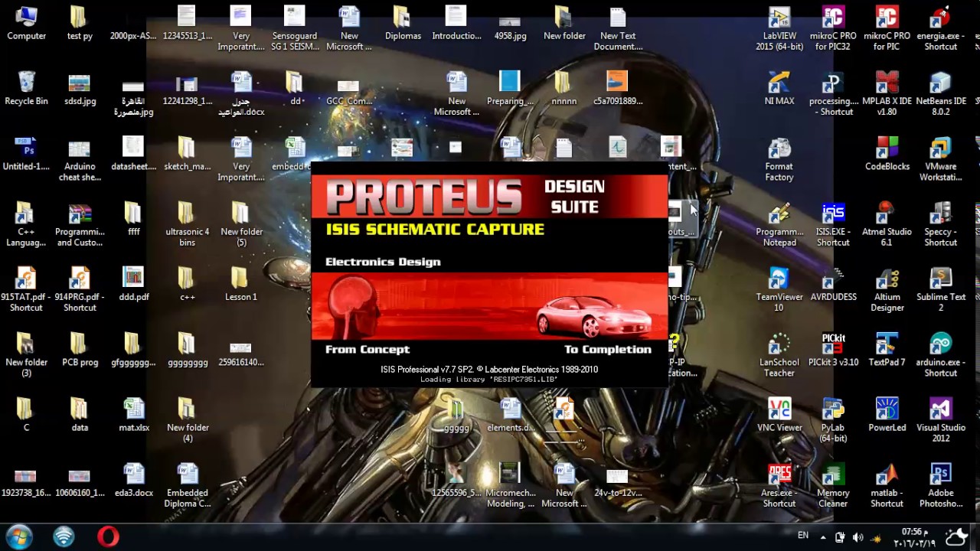Select the mat.xlsx file

[x=133, y=416]
